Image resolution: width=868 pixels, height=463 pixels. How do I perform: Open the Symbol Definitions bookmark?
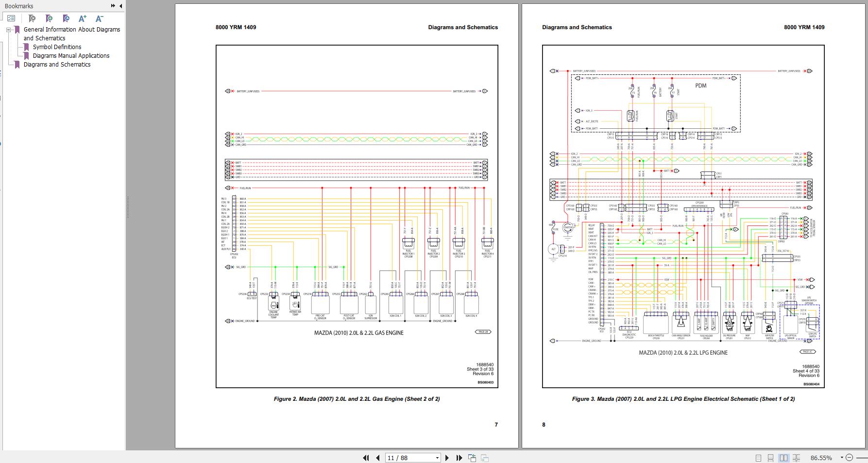[x=57, y=47]
